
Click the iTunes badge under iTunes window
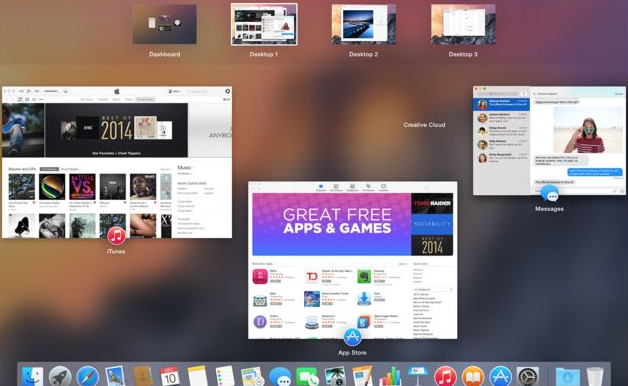click(116, 235)
